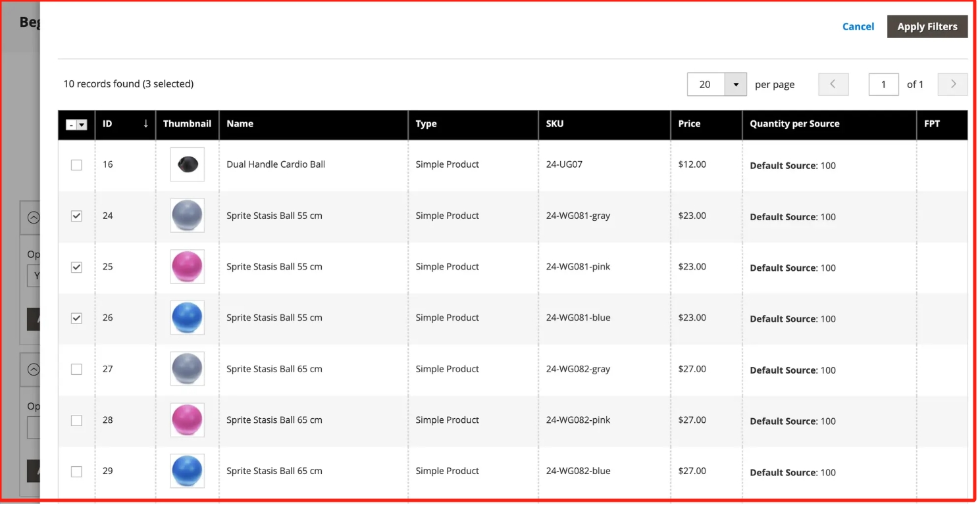Sort the table by Price column header
The image size is (980, 505).
pos(689,124)
